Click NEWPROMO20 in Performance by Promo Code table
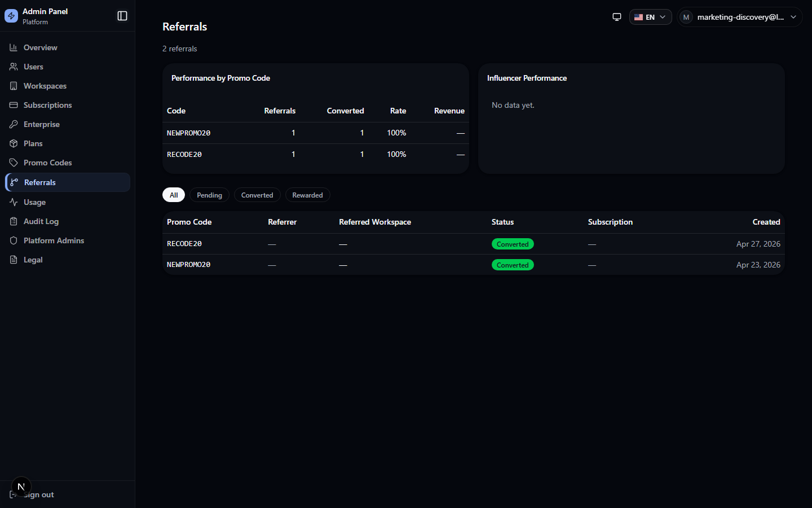The height and width of the screenshot is (508, 812). [x=188, y=133]
